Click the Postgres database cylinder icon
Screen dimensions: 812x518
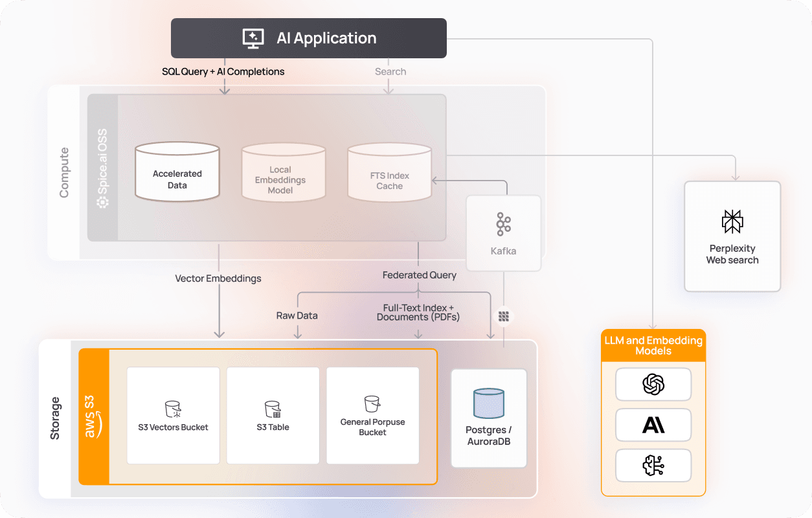click(x=489, y=403)
